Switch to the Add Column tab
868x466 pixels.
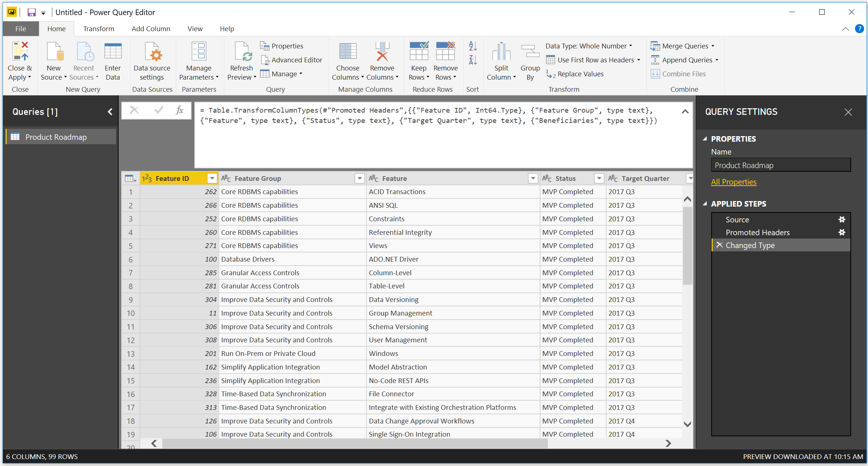pos(151,29)
